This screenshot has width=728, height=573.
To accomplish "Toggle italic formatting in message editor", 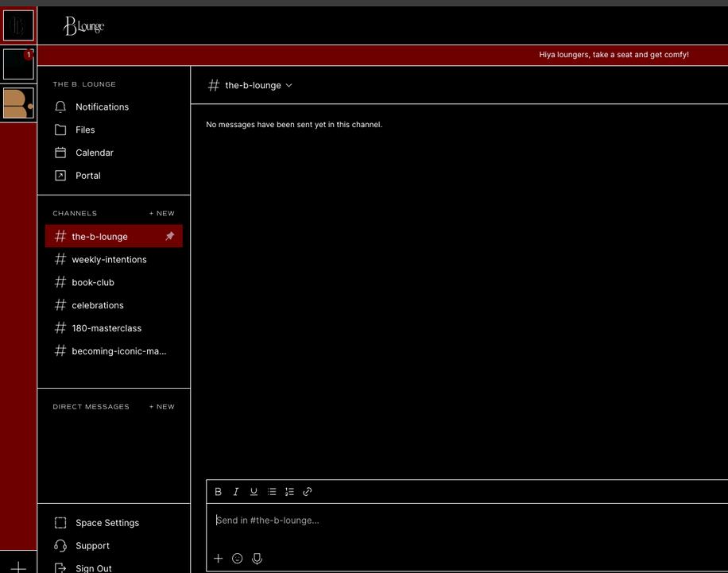I will tap(236, 492).
